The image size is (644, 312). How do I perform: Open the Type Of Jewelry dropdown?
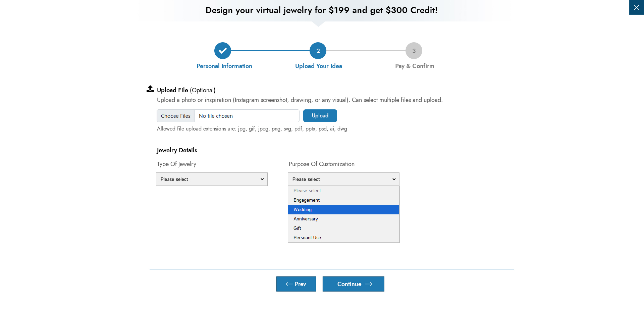(x=212, y=179)
